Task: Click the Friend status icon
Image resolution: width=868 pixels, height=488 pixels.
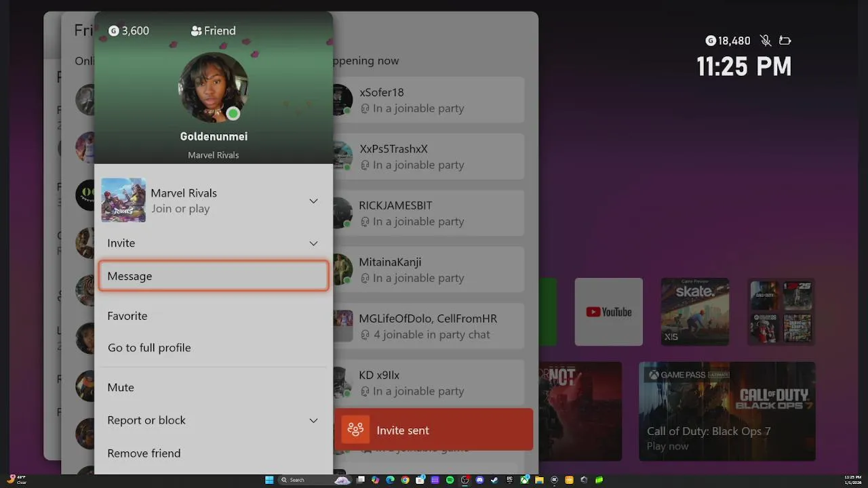Action: pyautogui.click(x=197, y=31)
